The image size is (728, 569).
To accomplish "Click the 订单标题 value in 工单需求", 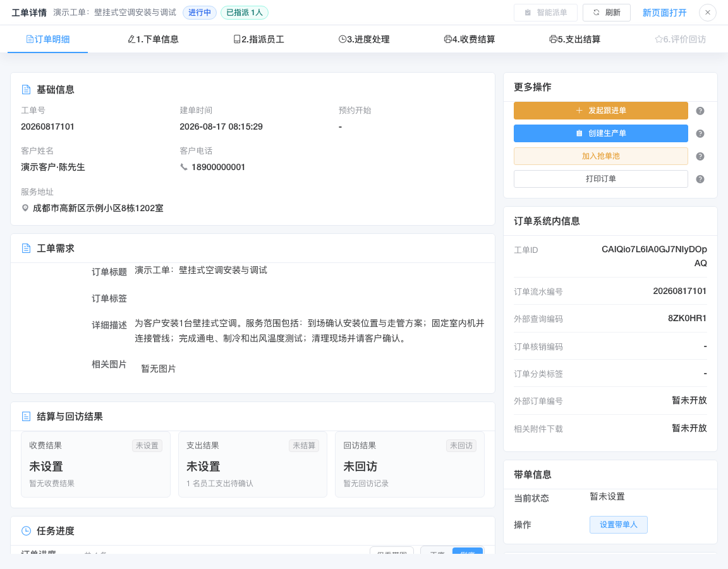I will pos(201,271).
